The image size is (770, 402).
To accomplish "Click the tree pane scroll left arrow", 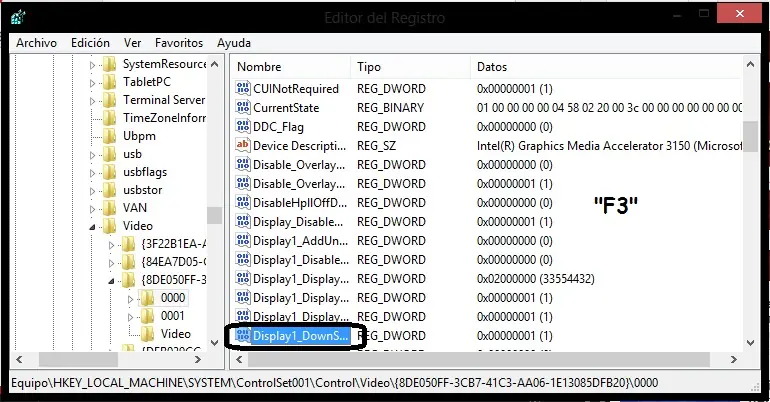I will (19, 360).
